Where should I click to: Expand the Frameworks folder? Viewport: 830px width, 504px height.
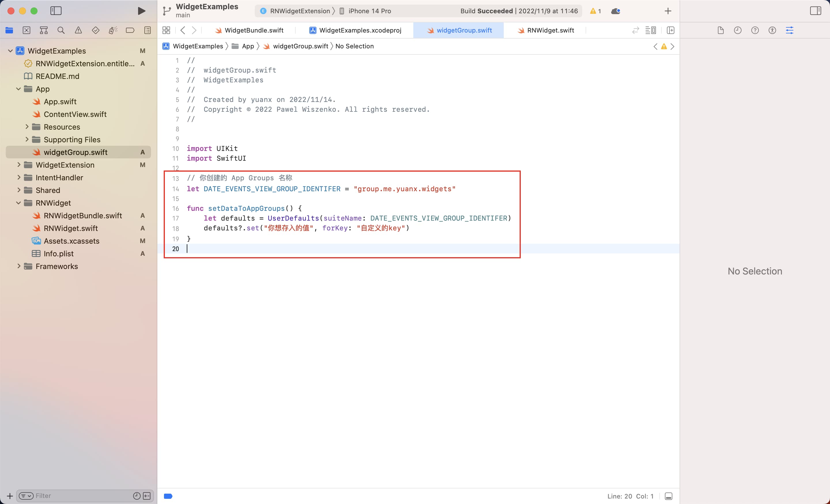point(18,266)
